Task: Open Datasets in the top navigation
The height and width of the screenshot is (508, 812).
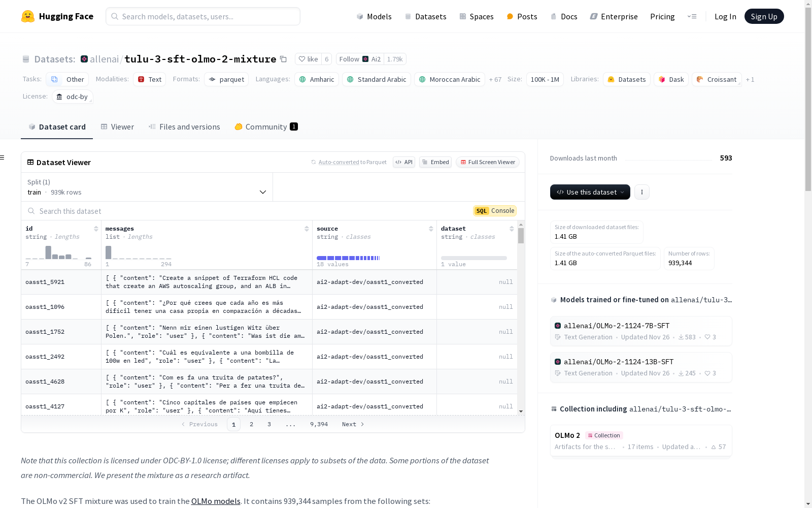Action: [x=425, y=16]
